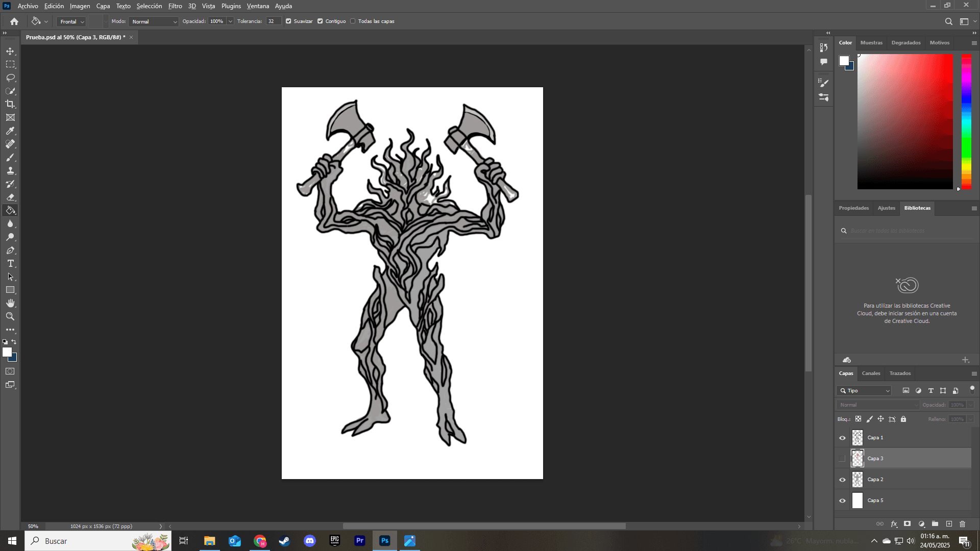Hide the Capa 1 layer

point(842,438)
